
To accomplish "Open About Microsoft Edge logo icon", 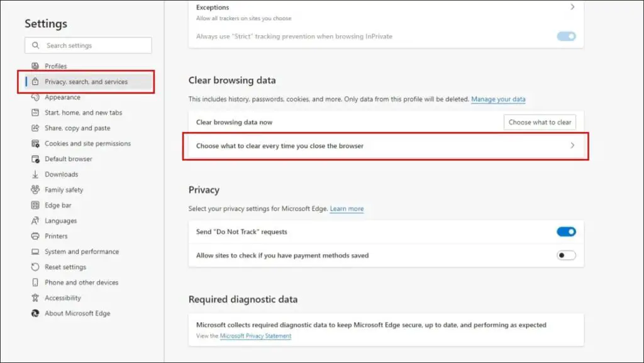I will [x=35, y=313].
